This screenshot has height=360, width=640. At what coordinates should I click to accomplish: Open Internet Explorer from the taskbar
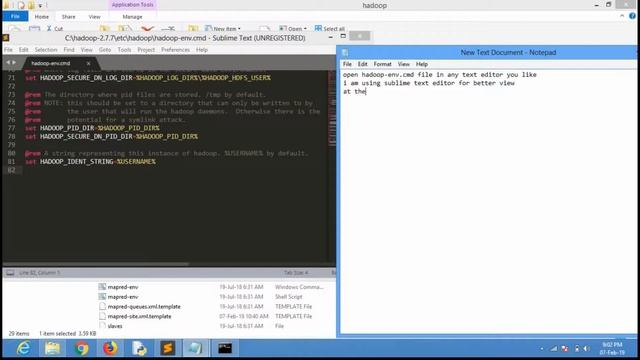click(x=24, y=348)
